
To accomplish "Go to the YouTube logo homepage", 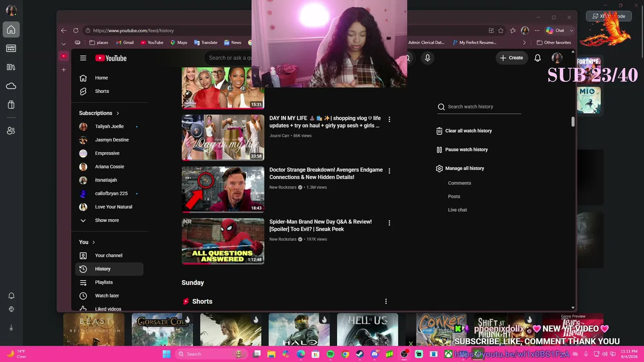I will 111,58.
